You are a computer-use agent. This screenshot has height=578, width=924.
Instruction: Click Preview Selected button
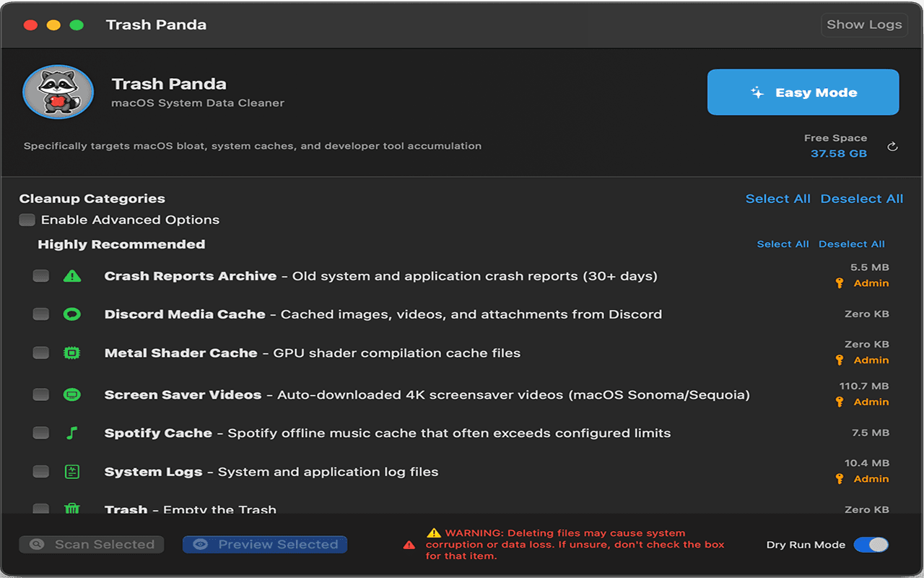tap(265, 545)
